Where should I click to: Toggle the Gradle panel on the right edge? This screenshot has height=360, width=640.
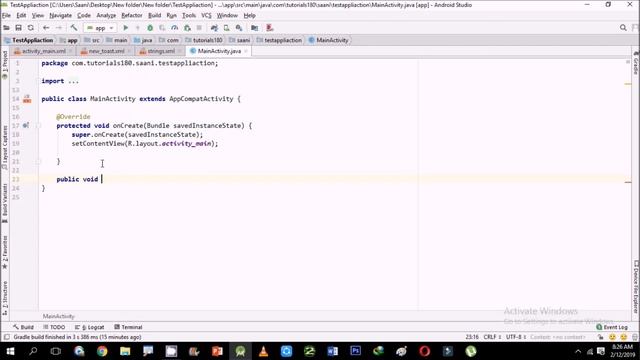click(x=636, y=63)
